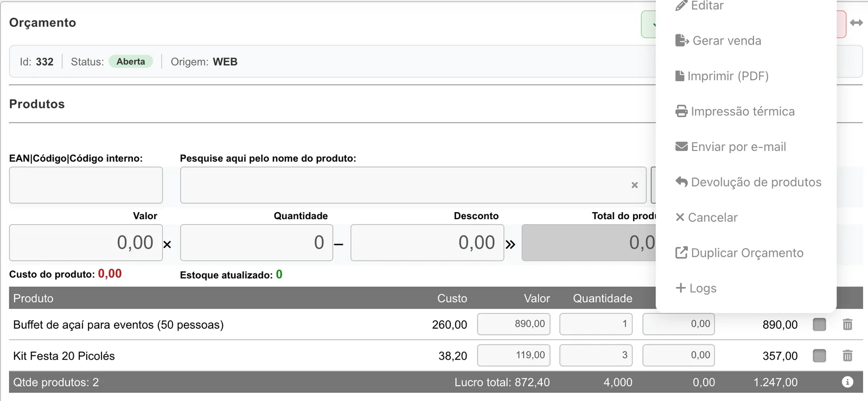Edit the Valor entry field showing 0,00

(86, 243)
